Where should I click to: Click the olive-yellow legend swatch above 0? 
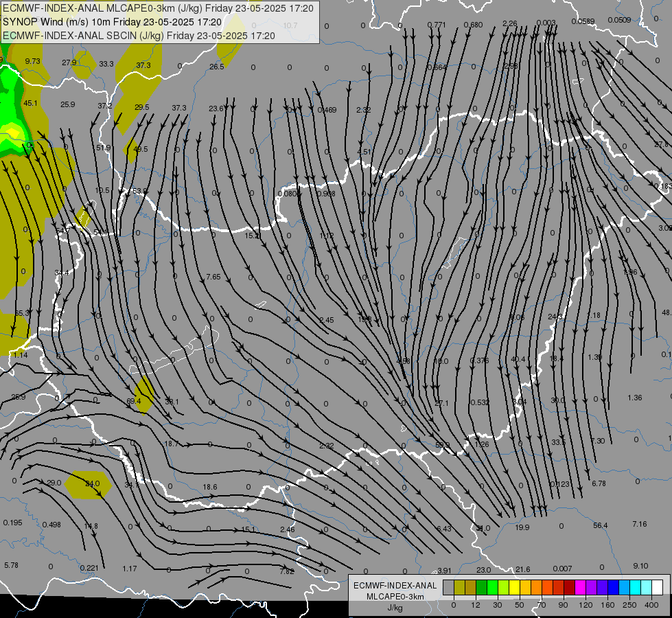click(459, 588)
